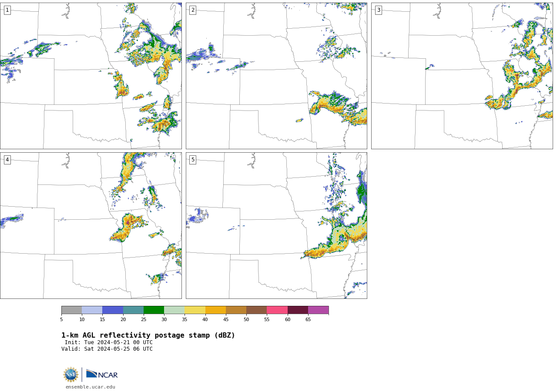This screenshot has width=557, height=392.
Task: Click the gray 5-10 dBZ color swatch
Action: 71,310
